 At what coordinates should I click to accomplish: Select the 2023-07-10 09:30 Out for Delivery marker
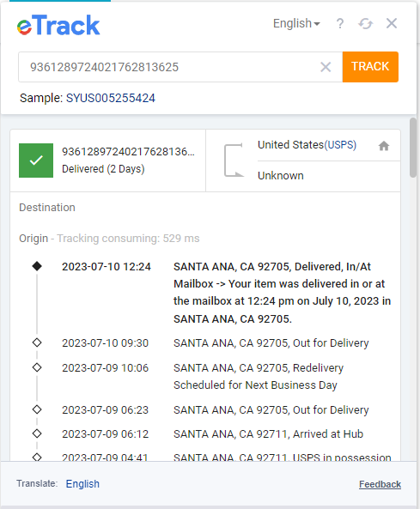[x=37, y=342]
